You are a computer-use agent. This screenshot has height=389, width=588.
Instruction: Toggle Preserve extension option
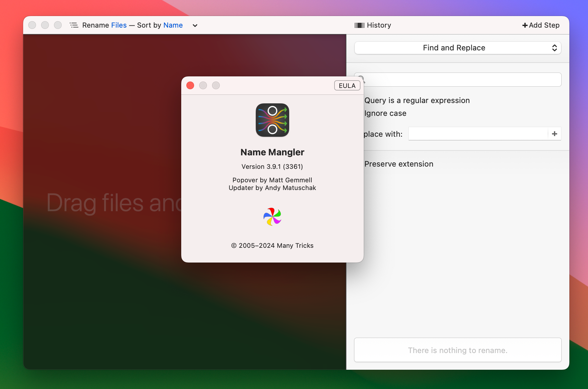pyautogui.click(x=399, y=164)
